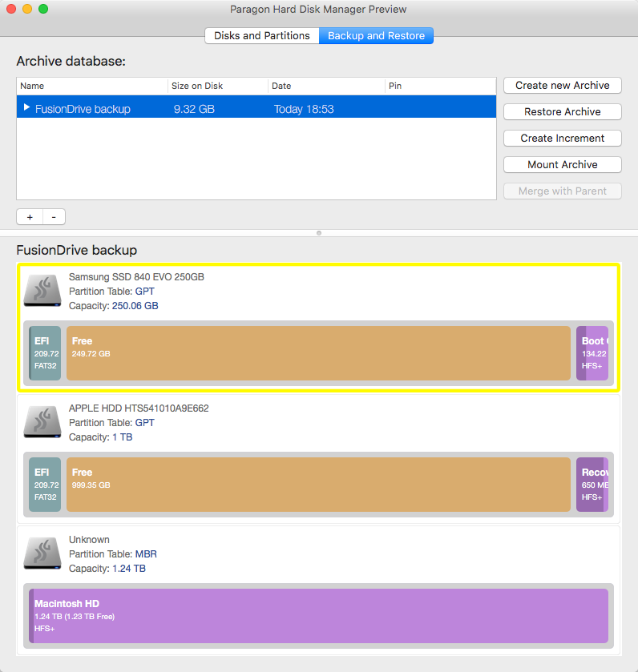The image size is (638, 672).
Task: Click Create new Archive button
Action: click(562, 85)
